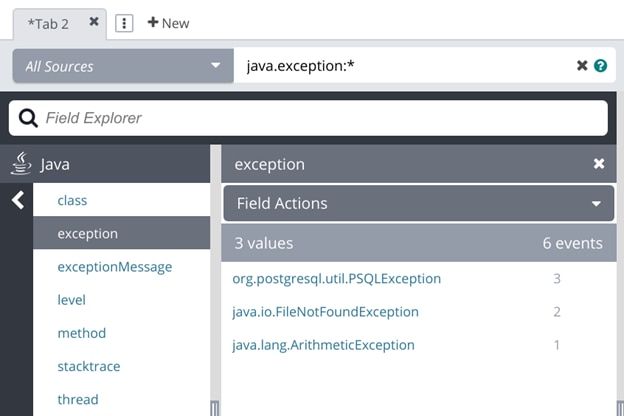Select the class field
Image resolution: width=624 pixels, height=416 pixels.
[72, 200]
